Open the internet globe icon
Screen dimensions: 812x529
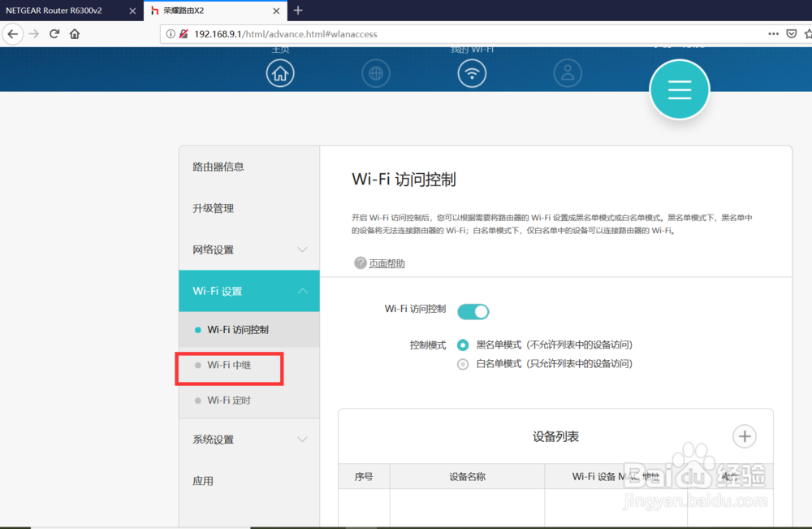tap(376, 73)
